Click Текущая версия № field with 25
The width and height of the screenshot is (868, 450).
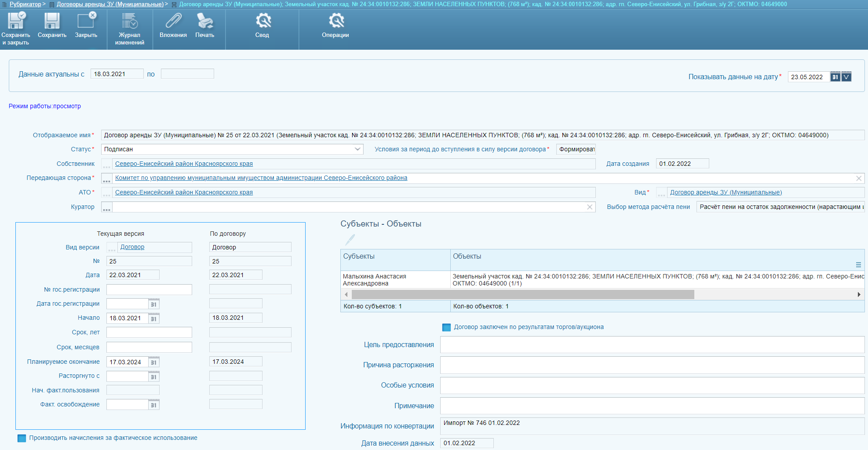click(149, 261)
